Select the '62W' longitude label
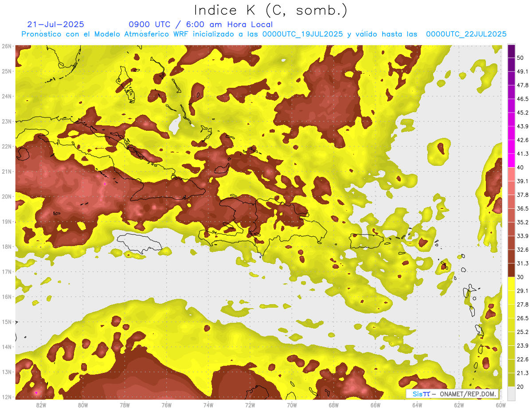This screenshot has width=532, height=411. 459,405
